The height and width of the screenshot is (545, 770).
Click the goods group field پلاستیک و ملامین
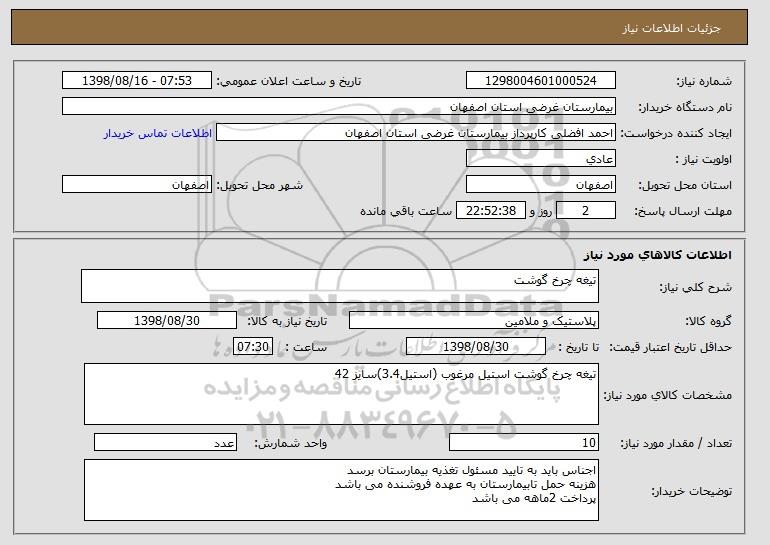474,321
